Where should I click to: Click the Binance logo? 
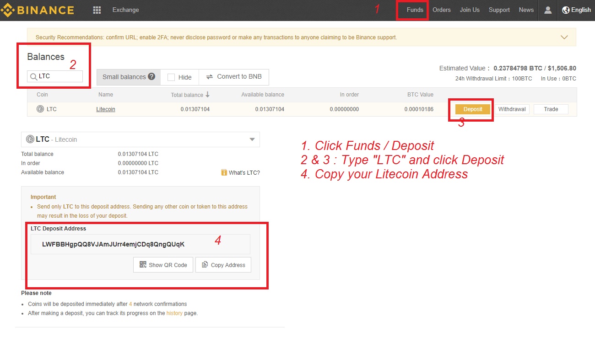coord(37,10)
